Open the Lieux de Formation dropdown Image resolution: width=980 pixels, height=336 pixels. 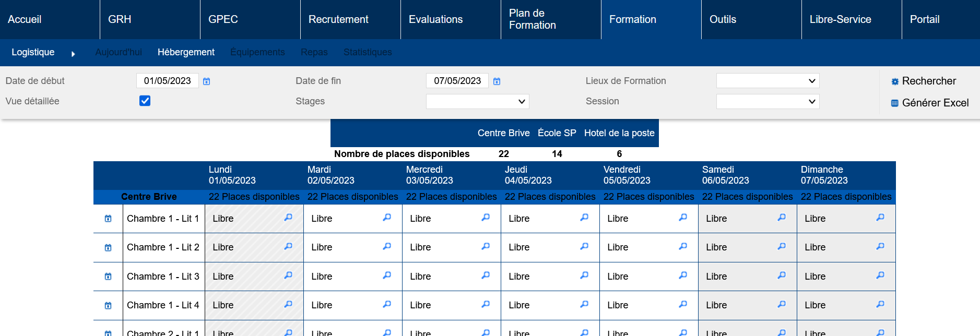pyautogui.click(x=768, y=81)
